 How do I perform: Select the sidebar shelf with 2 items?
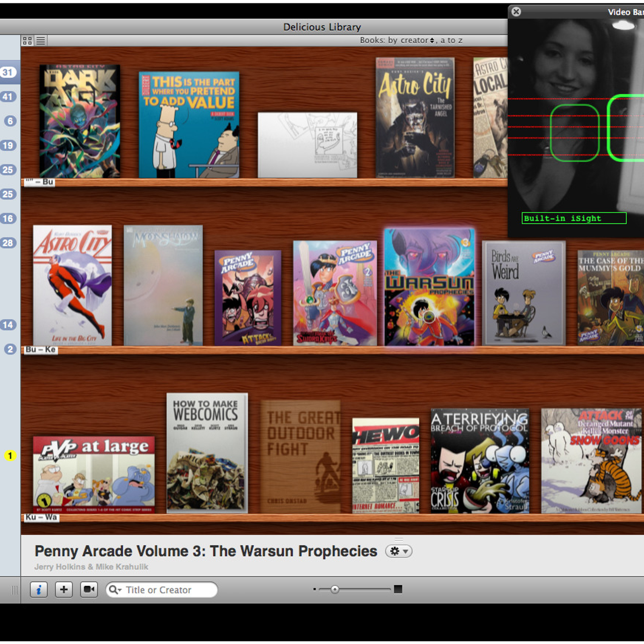pyautogui.click(x=10, y=349)
